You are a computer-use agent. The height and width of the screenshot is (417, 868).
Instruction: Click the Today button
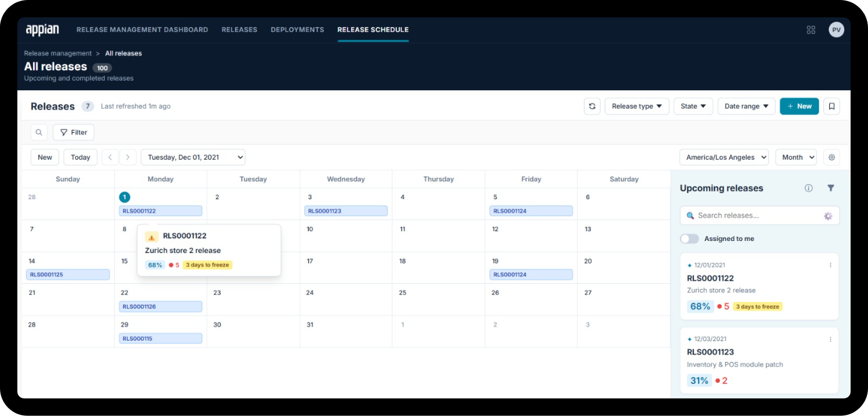pos(80,157)
